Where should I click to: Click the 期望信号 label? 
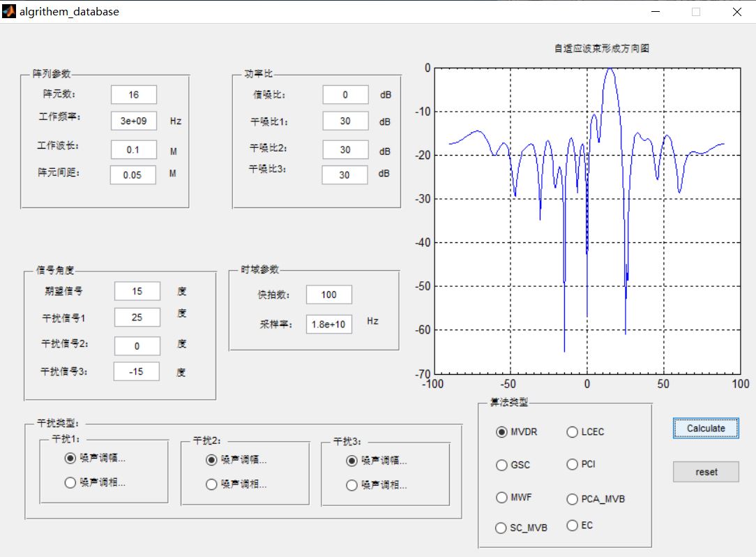63,291
